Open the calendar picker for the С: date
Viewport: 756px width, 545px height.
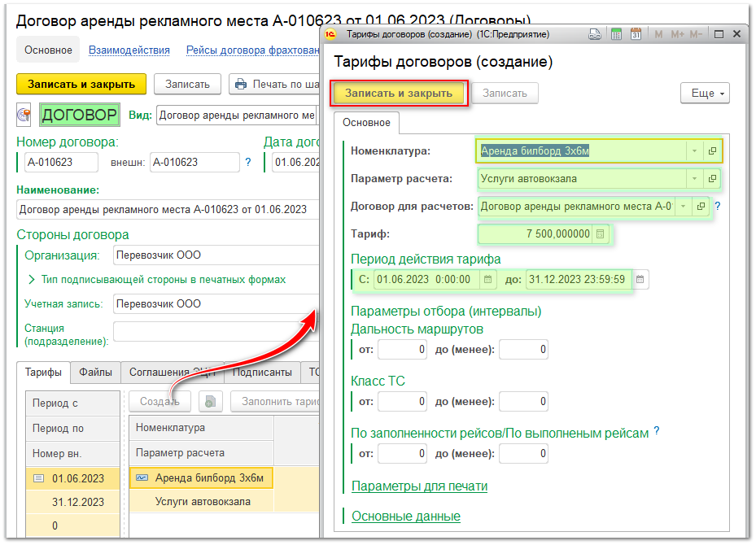coord(487,280)
